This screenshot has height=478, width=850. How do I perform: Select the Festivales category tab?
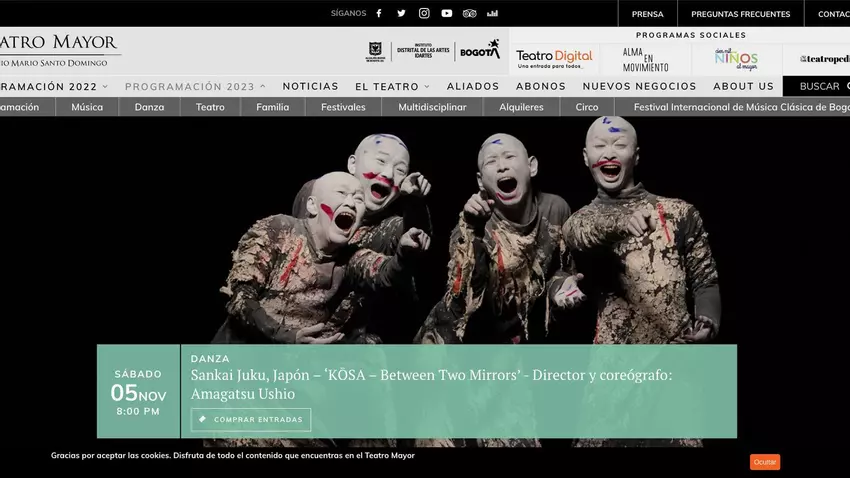click(x=343, y=107)
